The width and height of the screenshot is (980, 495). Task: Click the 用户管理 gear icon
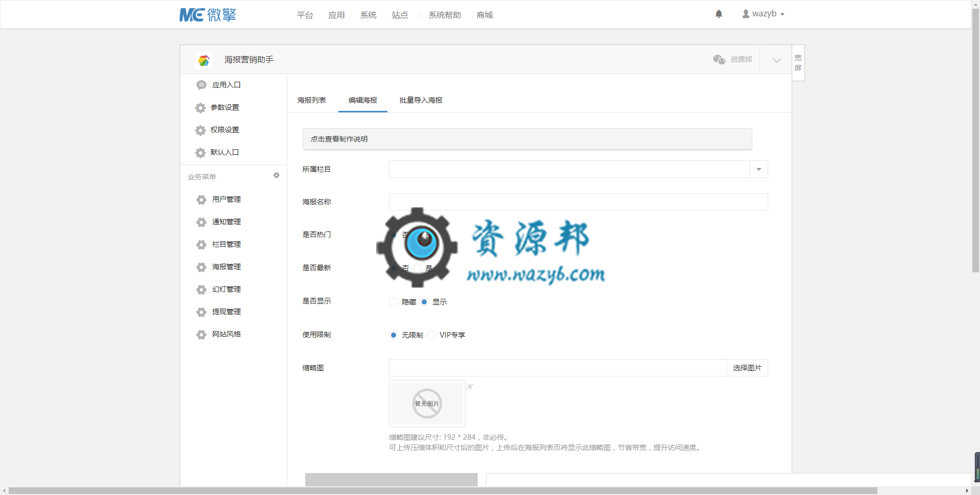[201, 200]
